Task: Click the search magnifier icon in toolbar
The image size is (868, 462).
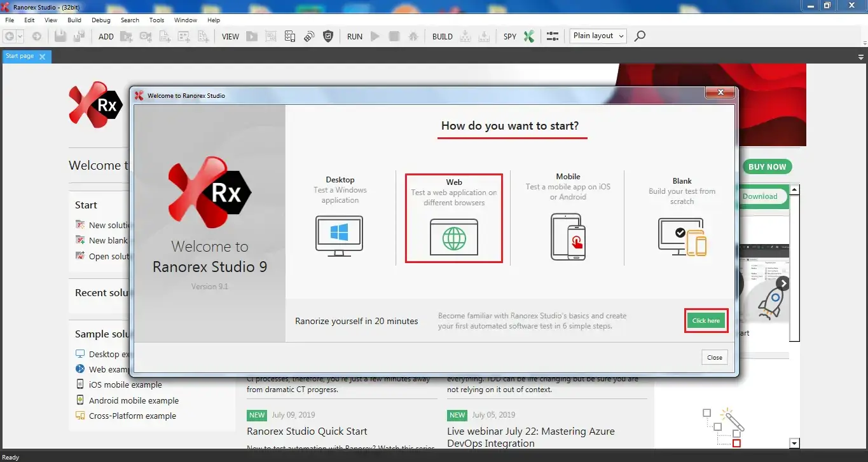Action: tap(640, 36)
